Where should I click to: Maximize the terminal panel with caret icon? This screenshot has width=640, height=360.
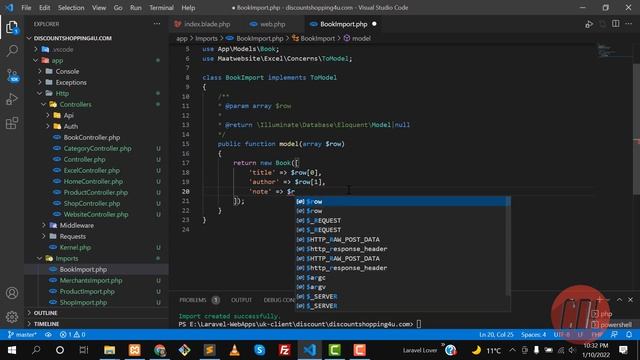619,300
